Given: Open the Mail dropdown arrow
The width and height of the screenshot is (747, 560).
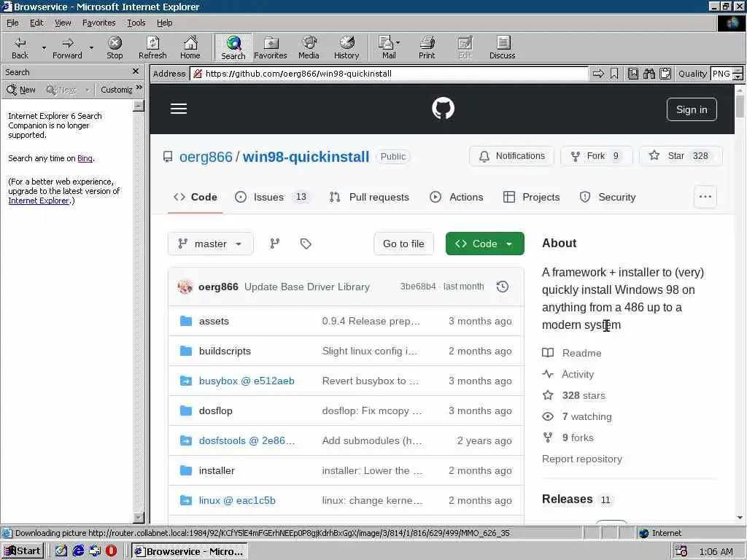Looking at the screenshot, I should (x=398, y=43).
